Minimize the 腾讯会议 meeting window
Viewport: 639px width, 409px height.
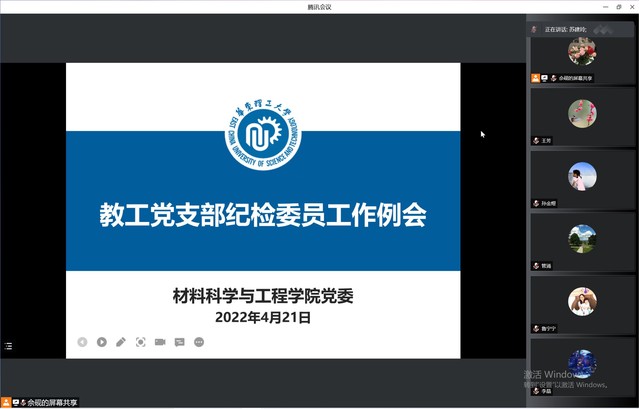click(x=603, y=6)
